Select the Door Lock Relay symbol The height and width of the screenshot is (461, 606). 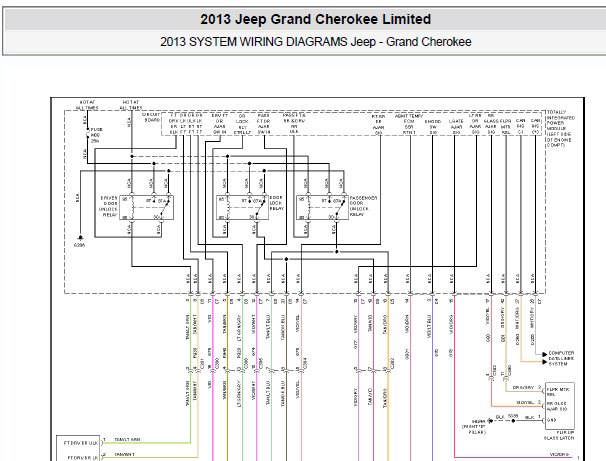tap(242, 208)
